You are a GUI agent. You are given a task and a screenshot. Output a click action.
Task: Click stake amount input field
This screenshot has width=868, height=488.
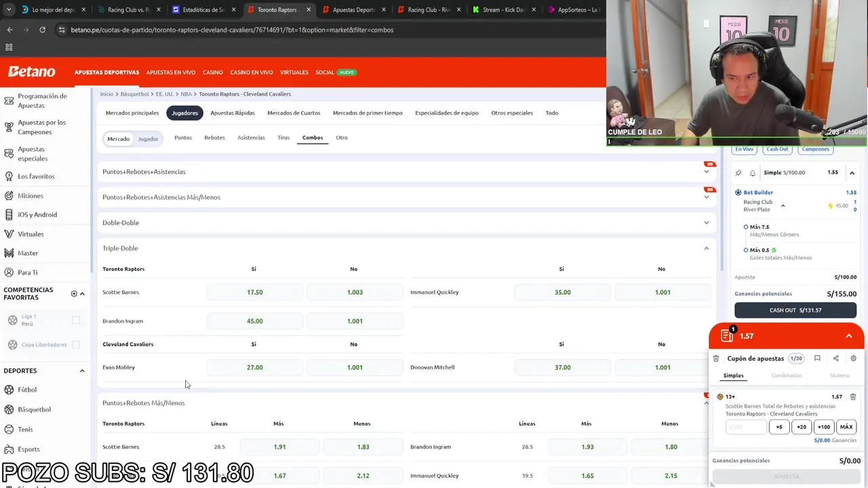point(746,427)
